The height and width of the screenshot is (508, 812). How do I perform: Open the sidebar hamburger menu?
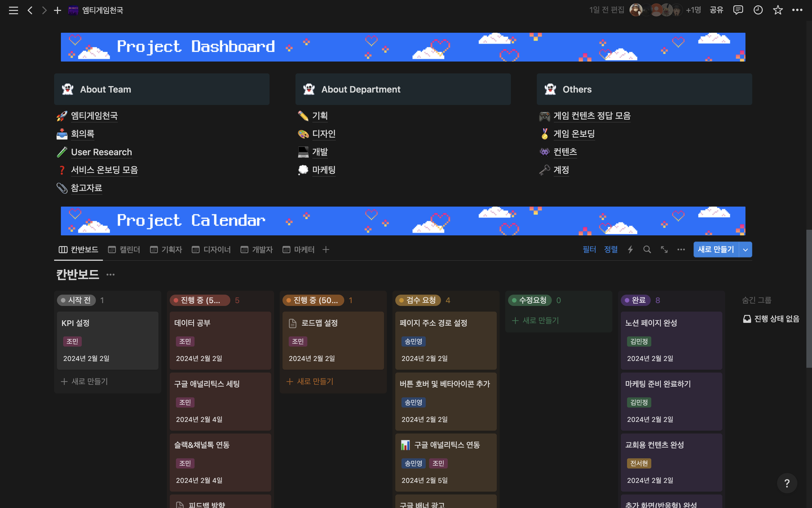pyautogui.click(x=14, y=10)
